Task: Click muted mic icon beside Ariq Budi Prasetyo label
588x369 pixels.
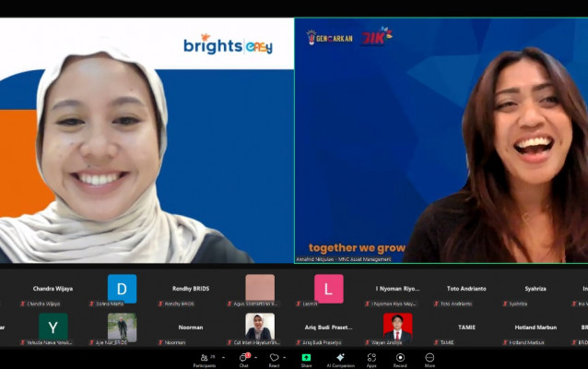Action: click(299, 342)
